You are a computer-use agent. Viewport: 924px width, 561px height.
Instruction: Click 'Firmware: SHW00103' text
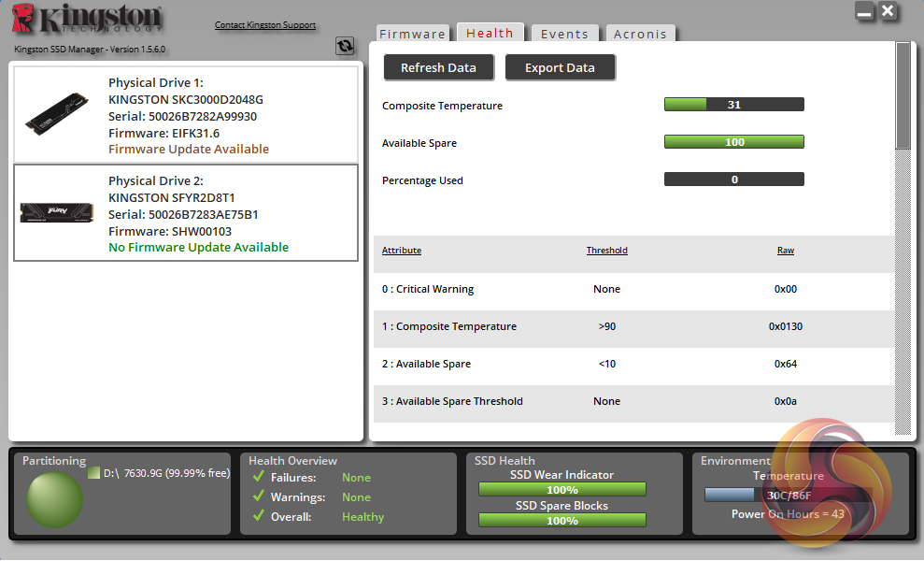pyautogui.click(x=170, y=231)
